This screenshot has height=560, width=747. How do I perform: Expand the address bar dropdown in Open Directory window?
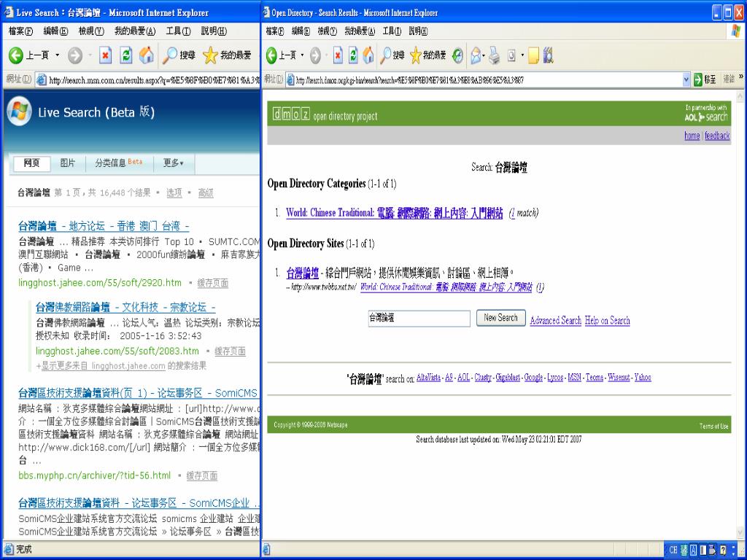686,80
